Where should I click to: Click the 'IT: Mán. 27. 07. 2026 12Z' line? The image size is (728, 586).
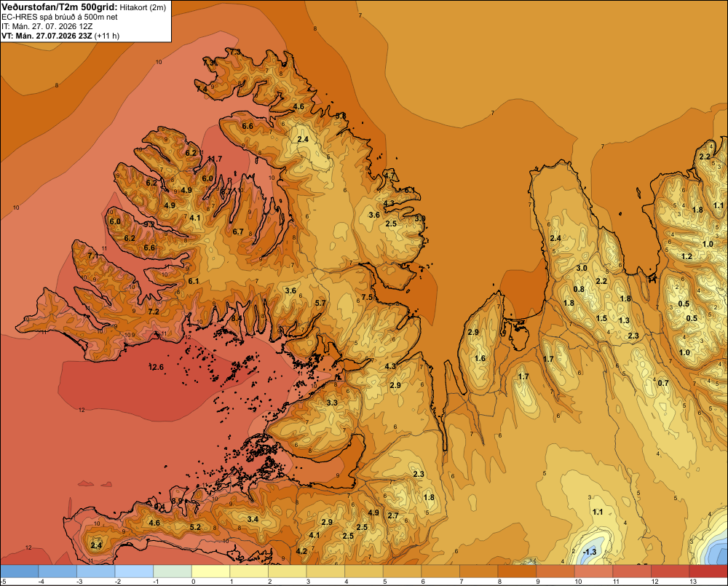point(47,26)
